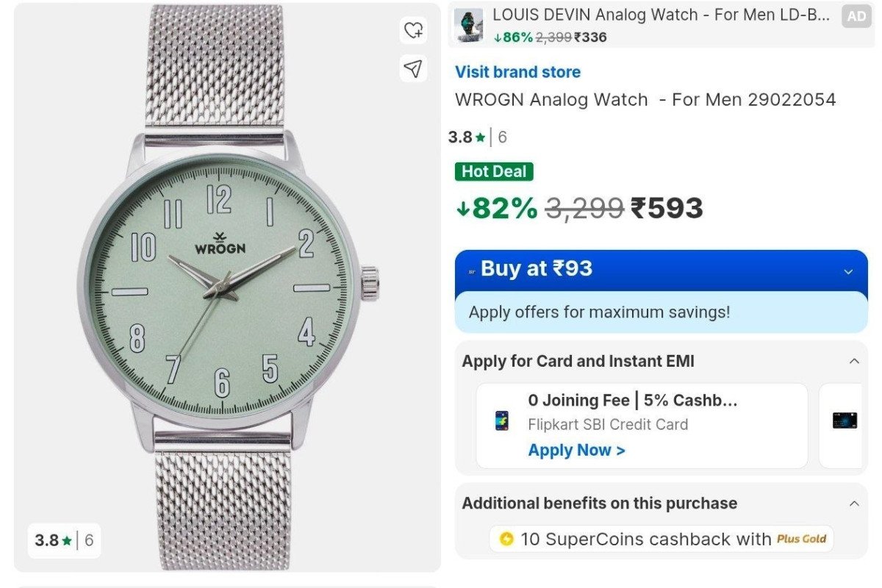
Task: Click the Hot Deal badge
Action: click(x=494, y=171)
